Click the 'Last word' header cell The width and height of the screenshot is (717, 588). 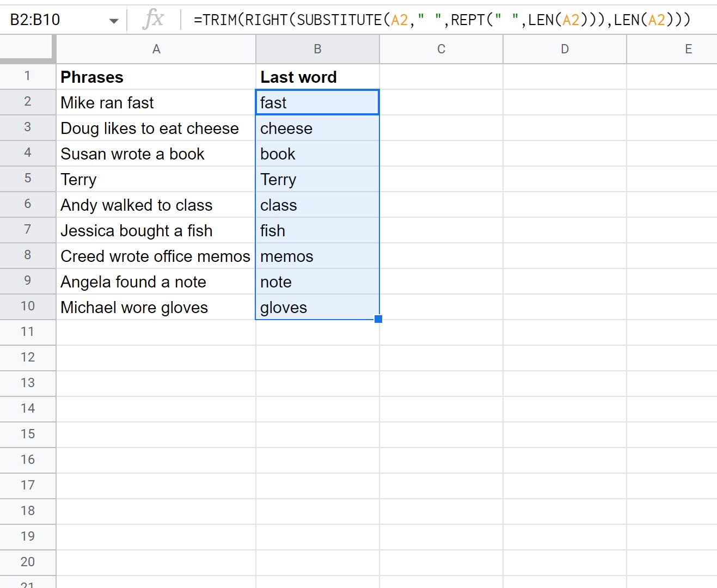click(317, 77)
